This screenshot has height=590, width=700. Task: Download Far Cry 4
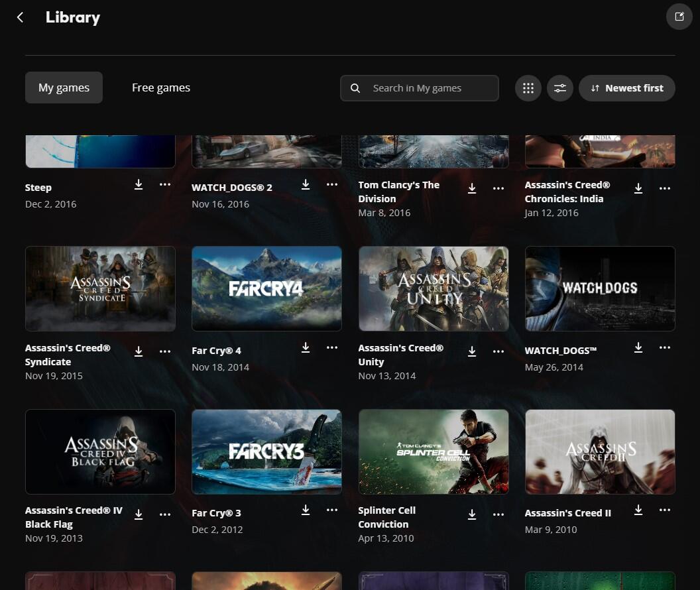click(306, 347)
